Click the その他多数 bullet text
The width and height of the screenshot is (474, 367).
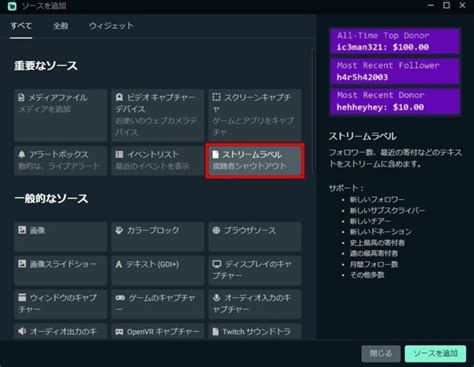point(367,275)
